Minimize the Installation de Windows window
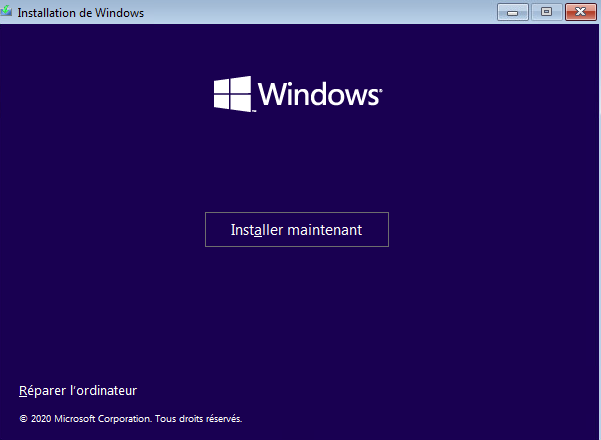 (512, 12)
